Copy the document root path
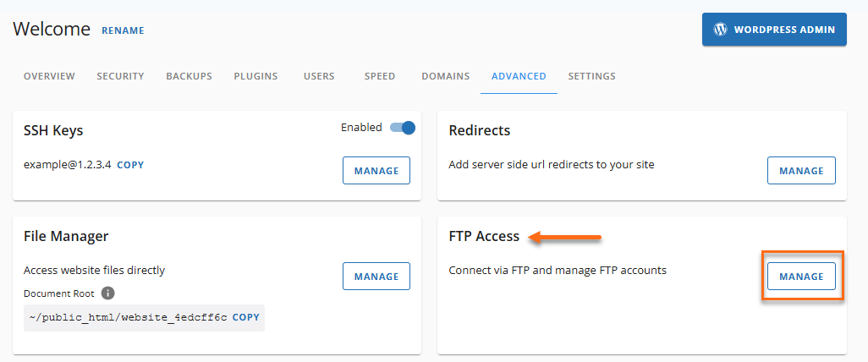This screenshot has width=868, height=362. (246, 318)
